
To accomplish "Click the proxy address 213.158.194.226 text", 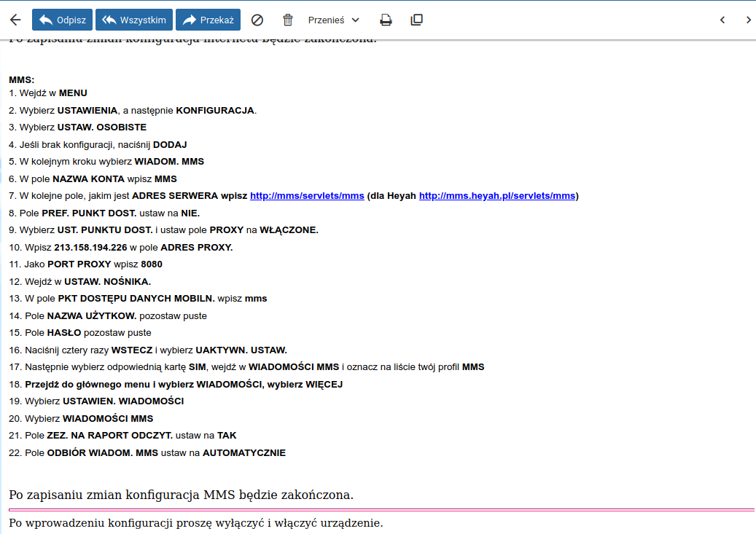I will 90,248.
